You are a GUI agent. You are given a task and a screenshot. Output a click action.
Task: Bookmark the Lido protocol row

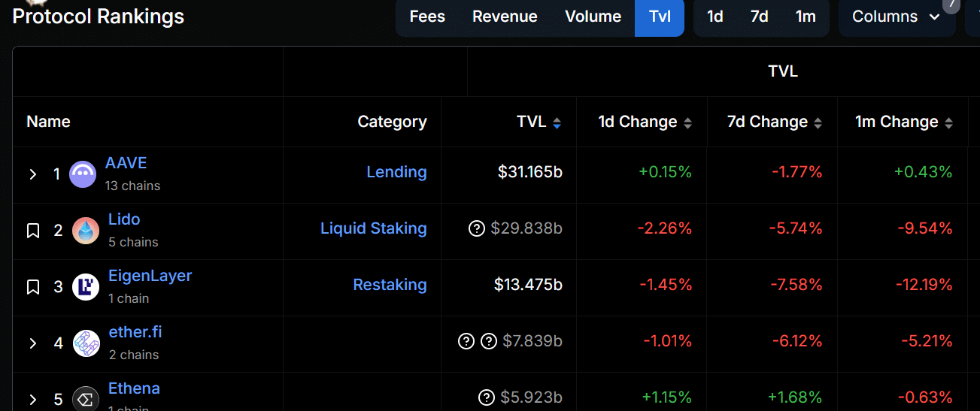(33, 231)
